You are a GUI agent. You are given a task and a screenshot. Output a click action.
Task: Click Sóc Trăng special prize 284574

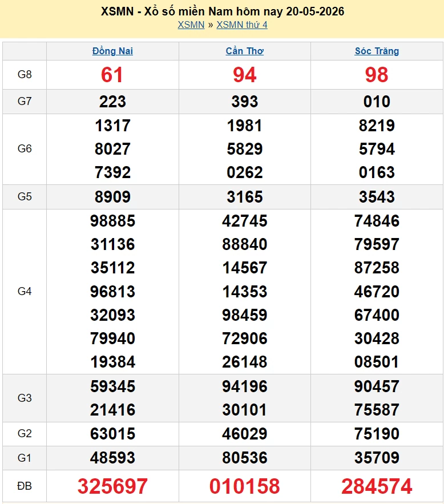377,486
